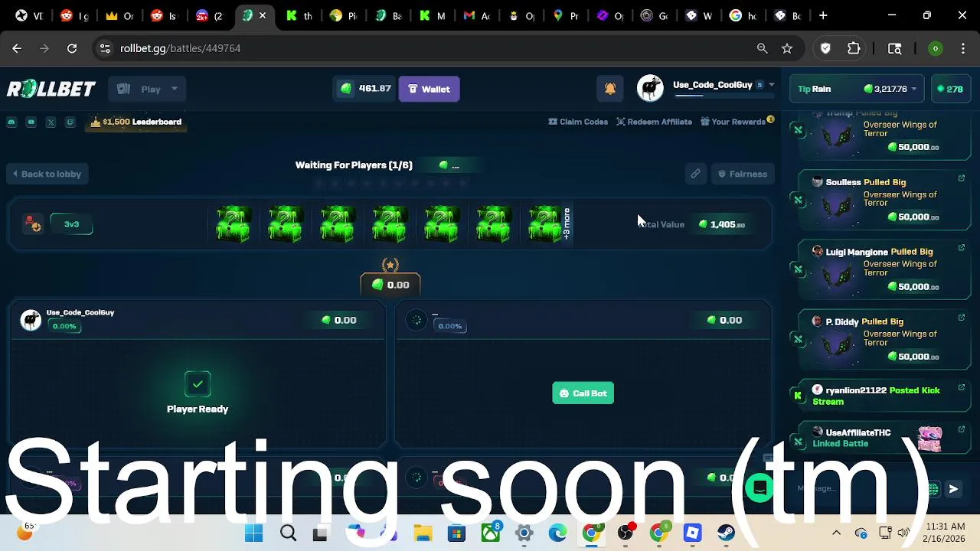Bookmark this page with the star icon

tap(787, 48)
